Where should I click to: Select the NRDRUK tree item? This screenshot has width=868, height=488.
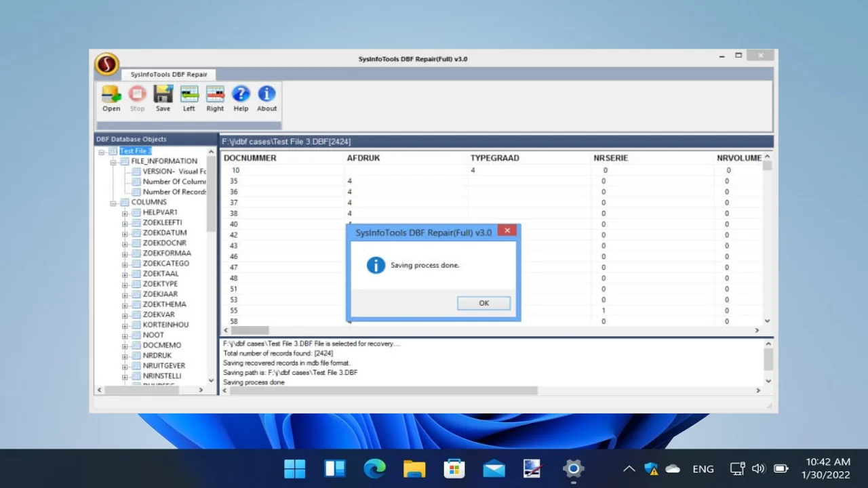[157, 355]
